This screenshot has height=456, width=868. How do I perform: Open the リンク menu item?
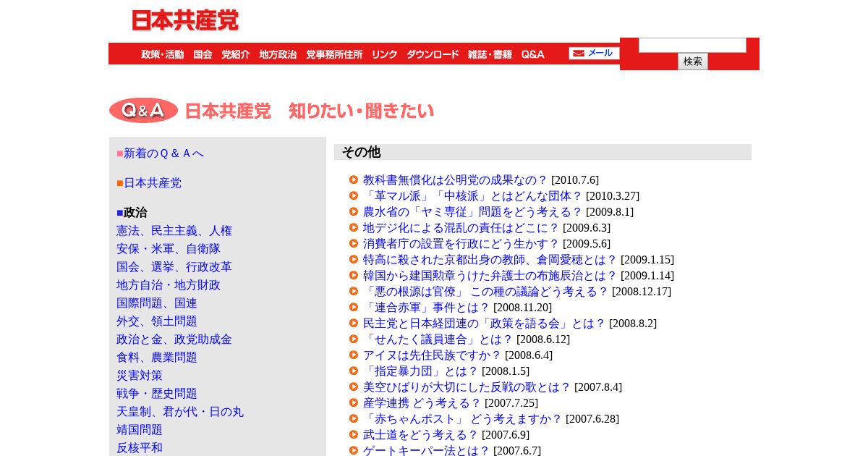pos(385,54)
